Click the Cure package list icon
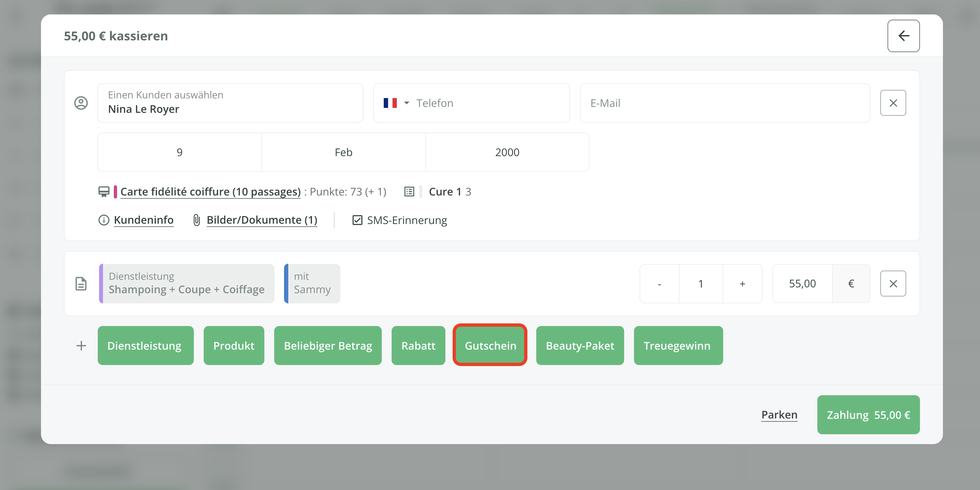Viewport: 980px width, 490px height. [409, 191]
